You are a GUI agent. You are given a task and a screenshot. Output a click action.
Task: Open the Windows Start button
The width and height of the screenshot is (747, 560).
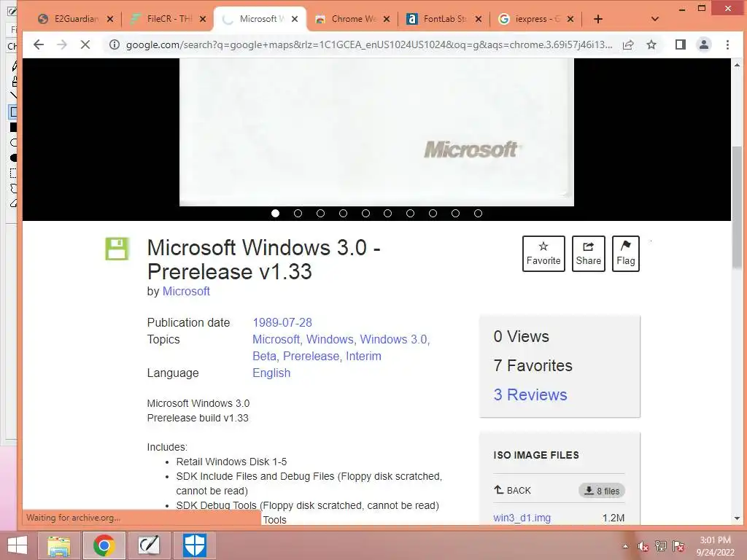(x=18, y=545)
